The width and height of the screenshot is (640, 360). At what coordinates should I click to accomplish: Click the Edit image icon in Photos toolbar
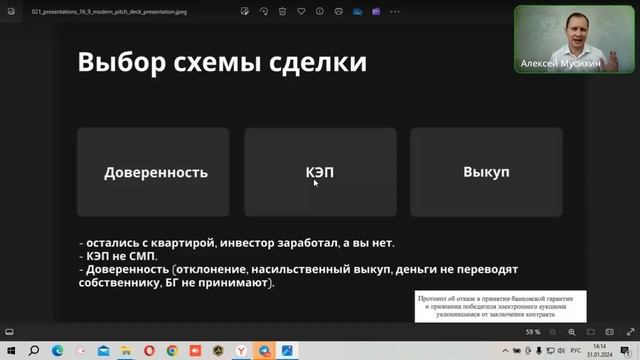click(x=244, y=11)
